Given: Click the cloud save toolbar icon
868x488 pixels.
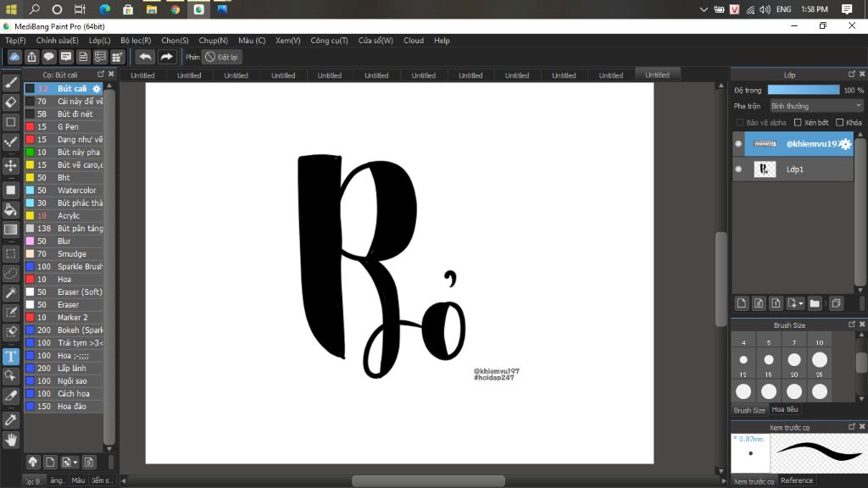Looking at the screenshot, I should tap(14, 57).
